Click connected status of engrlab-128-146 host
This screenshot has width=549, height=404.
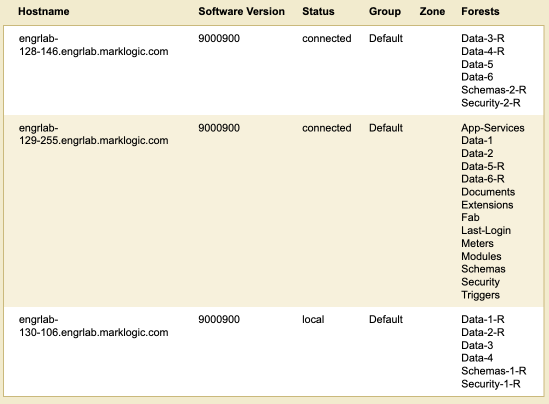coord(327,38)
